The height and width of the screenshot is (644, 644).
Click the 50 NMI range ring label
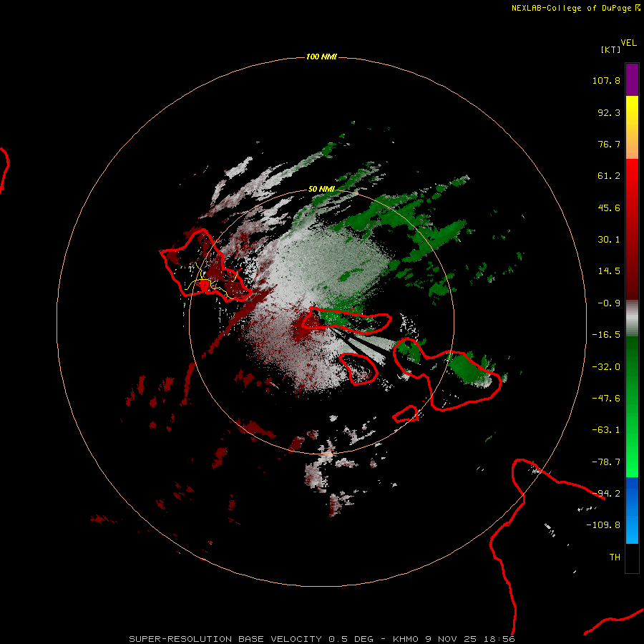point(321,189)
